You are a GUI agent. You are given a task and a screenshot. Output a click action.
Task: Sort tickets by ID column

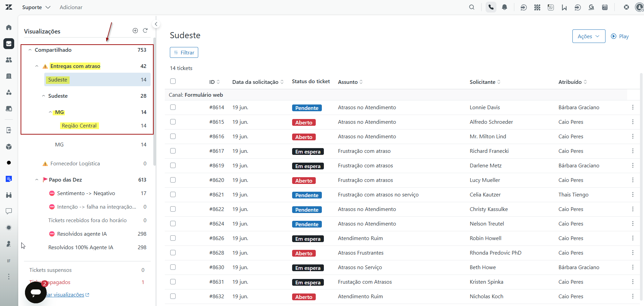214,82
